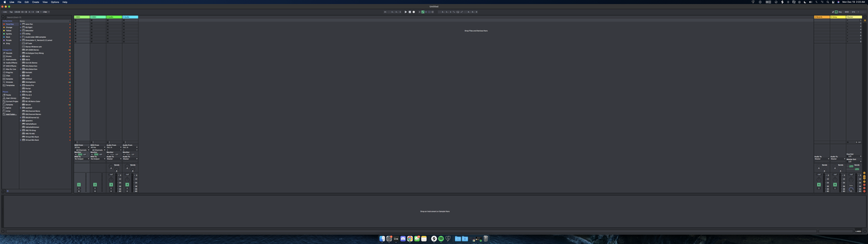This screenshot has height=244, width=868.
Task: Open the Options menu
Action: (55, 2)
